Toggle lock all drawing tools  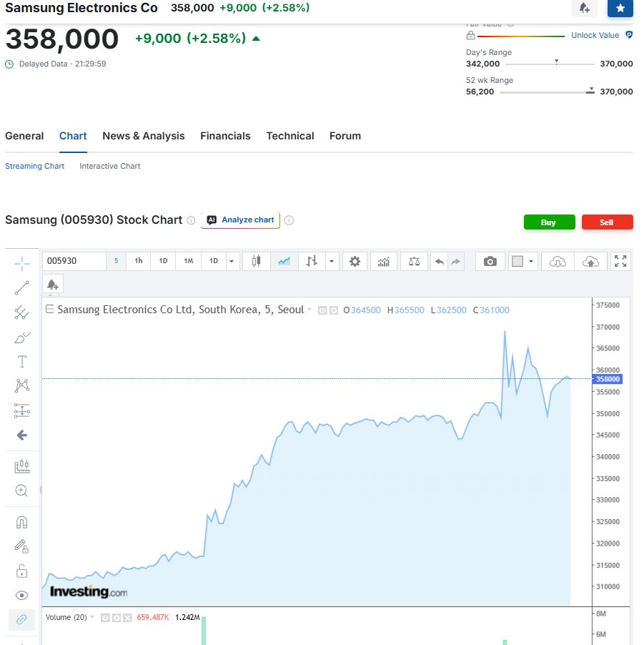coord(21,571)
